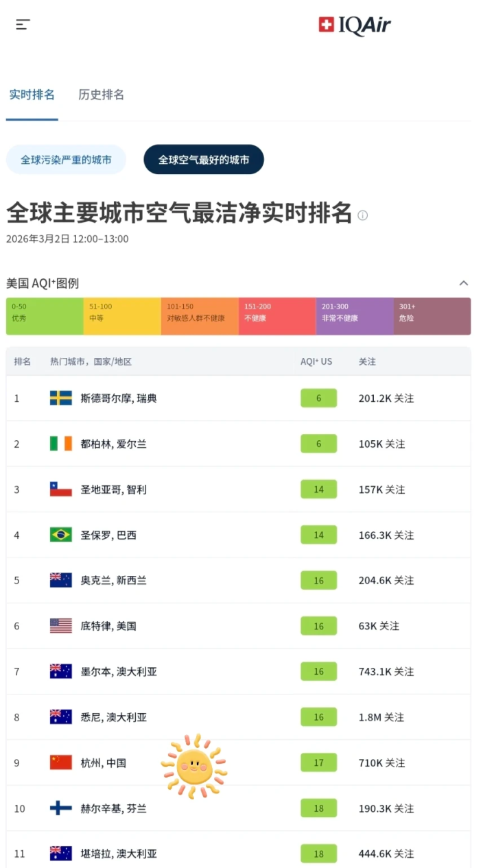Click 1.8M 关注 for Sydney
Image resolution: width=494 pixels, height=868 pixels.
pos(381,717)
